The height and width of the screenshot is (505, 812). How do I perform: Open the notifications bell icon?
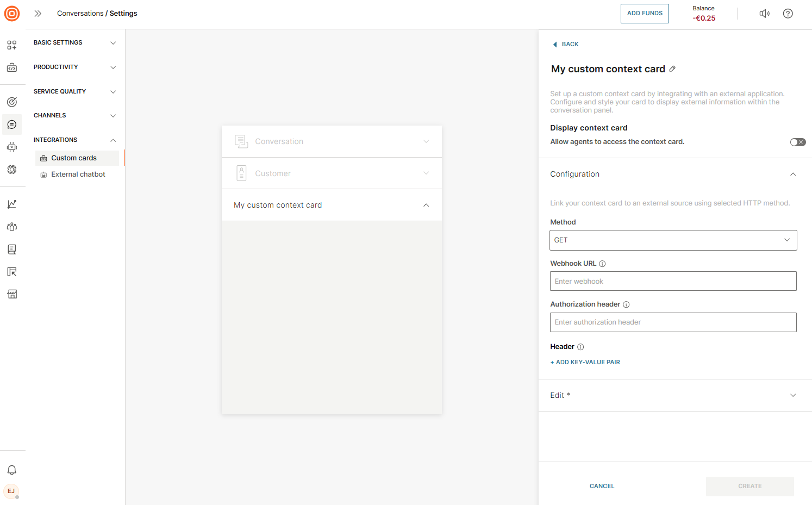pos(12,470)
